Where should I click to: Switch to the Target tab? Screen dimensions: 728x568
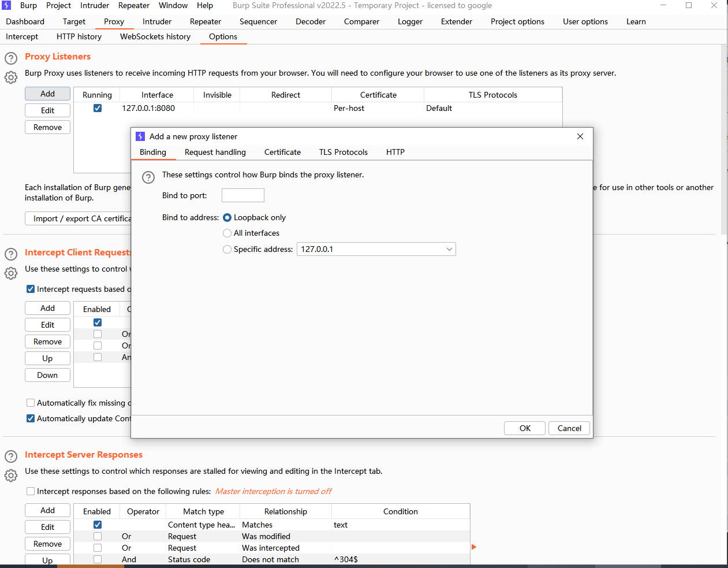click(x=74, y=21)
